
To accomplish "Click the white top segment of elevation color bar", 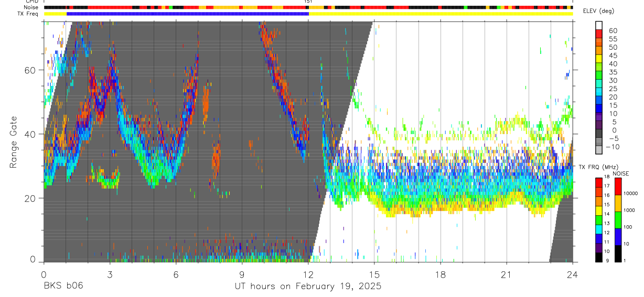I will tap(599, 25).
